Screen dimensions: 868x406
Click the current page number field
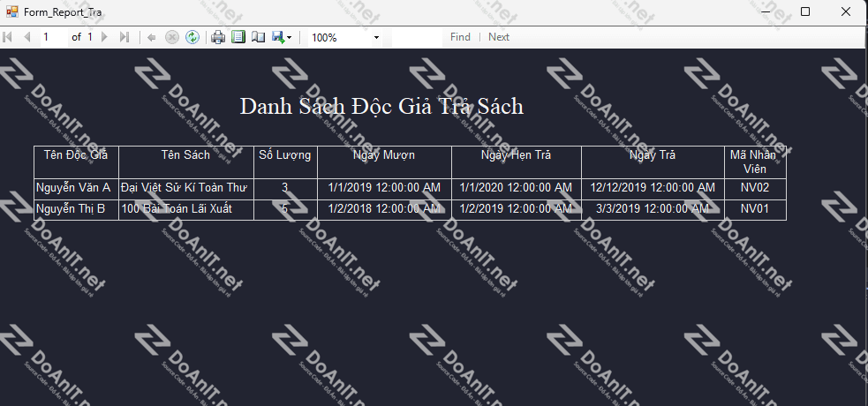click(52, 37)
